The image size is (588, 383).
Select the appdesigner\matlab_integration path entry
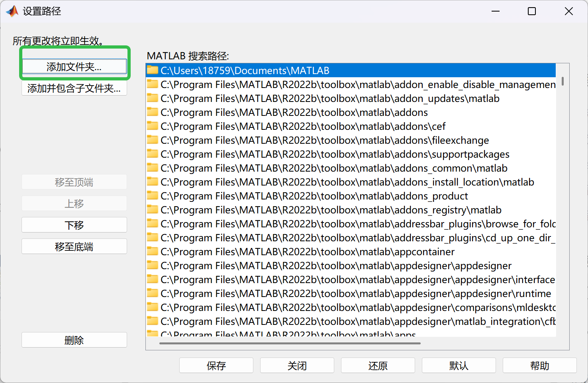coord(351,321)
